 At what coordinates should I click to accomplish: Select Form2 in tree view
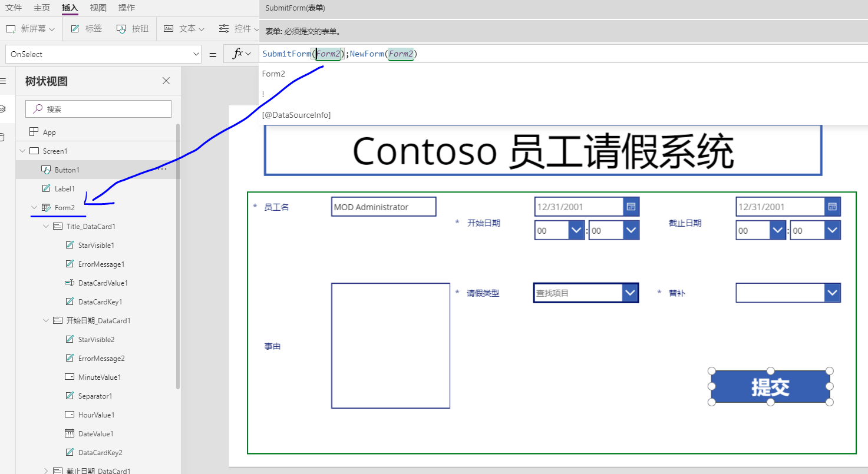pyautogui.click(x=65, y=208)
